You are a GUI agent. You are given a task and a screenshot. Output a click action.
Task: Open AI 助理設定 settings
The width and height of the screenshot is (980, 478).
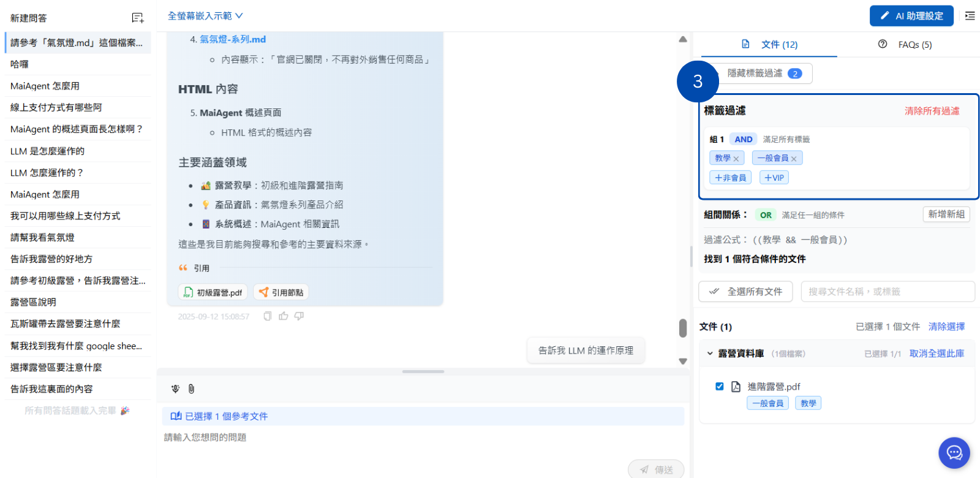(x=911, y=16)
